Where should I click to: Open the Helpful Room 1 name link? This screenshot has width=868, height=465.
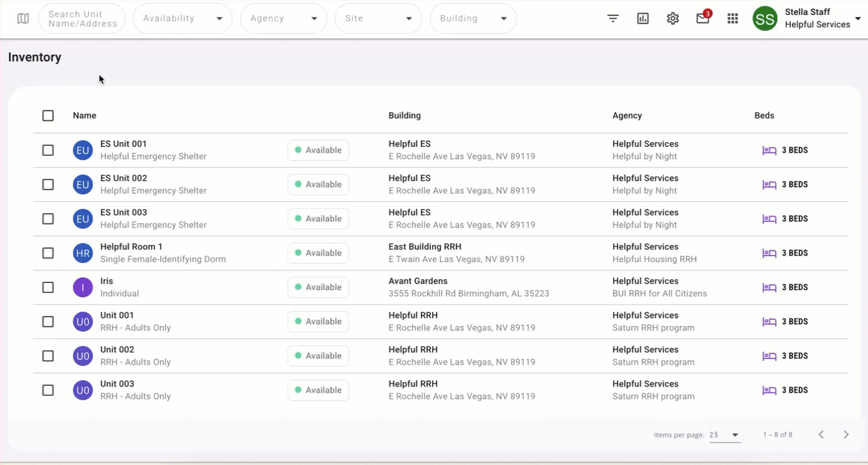coord(132,247)
